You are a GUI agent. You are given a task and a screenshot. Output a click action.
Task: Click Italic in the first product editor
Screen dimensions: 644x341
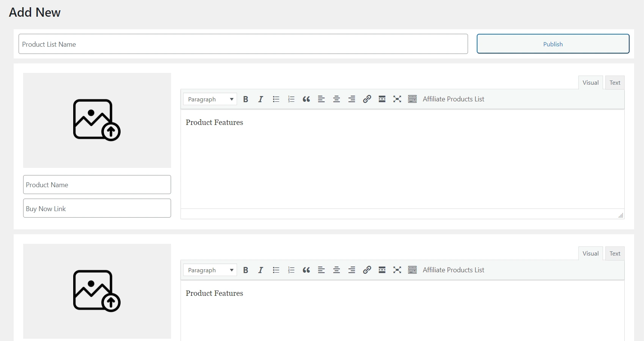[x=261, y=99]
